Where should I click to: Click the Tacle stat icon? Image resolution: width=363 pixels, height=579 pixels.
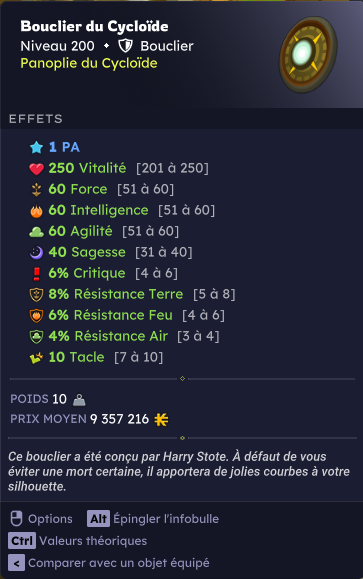pyautogui.click(x=36, y=357)
